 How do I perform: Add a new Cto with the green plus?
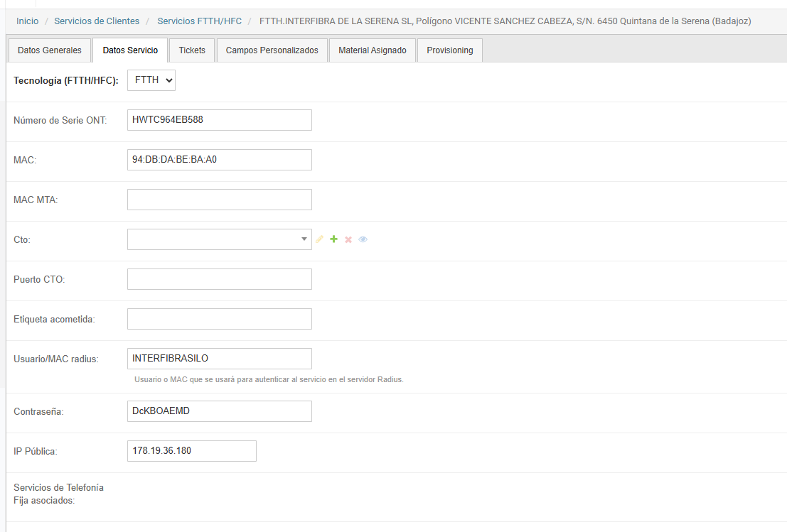[333, 239]
